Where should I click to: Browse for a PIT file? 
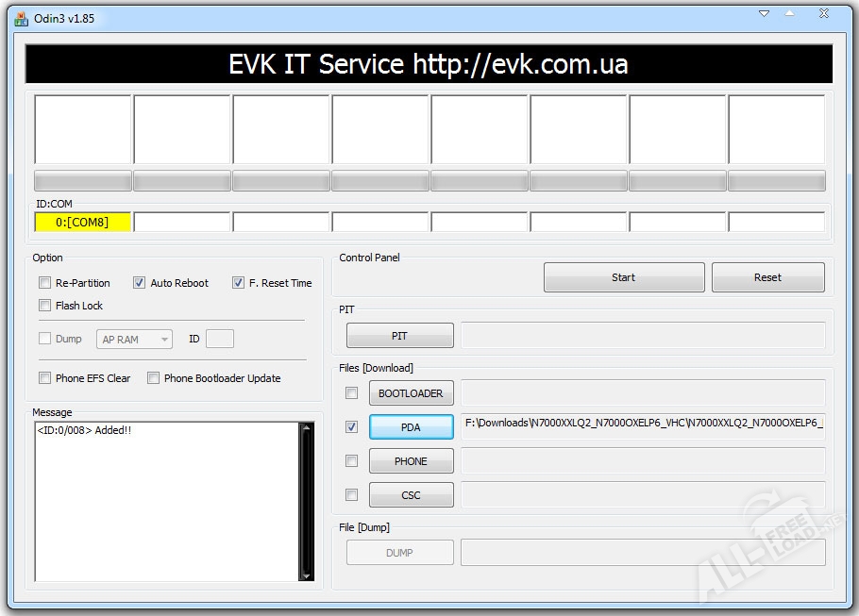pos(399,336)
